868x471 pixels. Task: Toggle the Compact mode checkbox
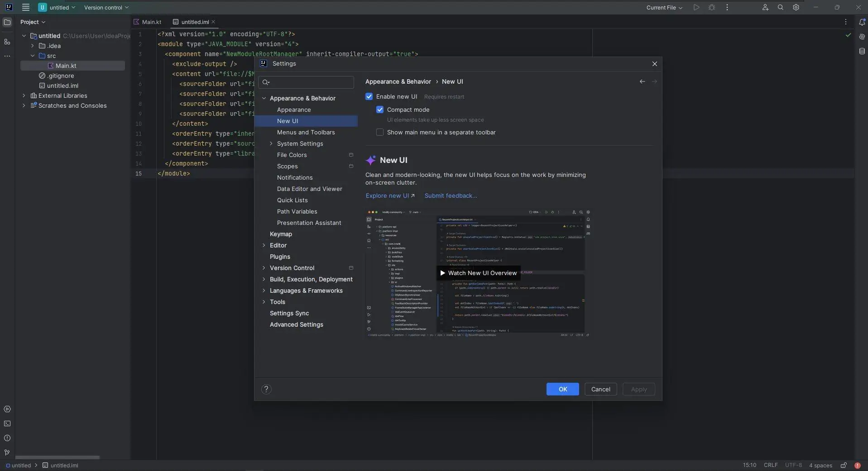380,109
